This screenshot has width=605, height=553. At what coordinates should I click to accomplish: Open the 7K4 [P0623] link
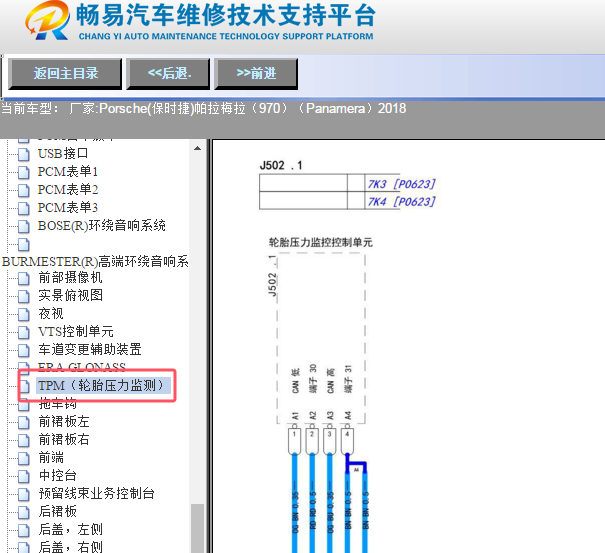401,201
